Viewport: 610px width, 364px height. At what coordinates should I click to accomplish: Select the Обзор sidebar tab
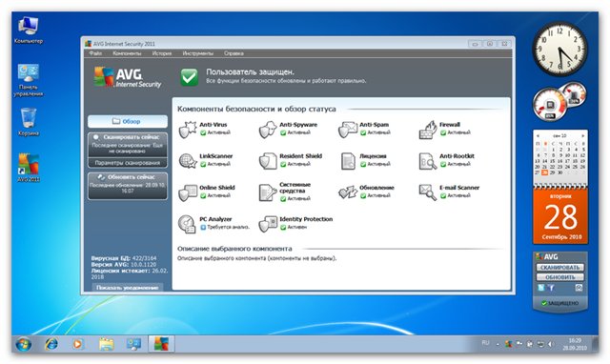click(x=128, y=121)
